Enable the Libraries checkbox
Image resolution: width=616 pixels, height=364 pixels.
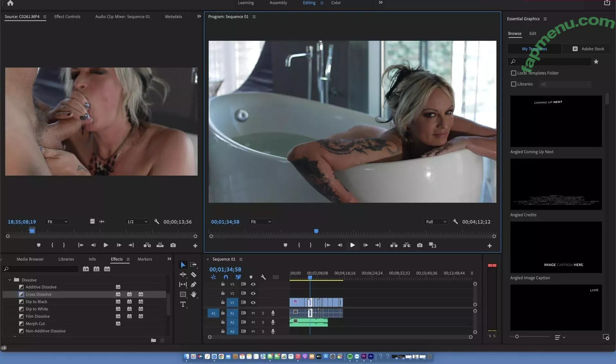[x=513, y=84]
